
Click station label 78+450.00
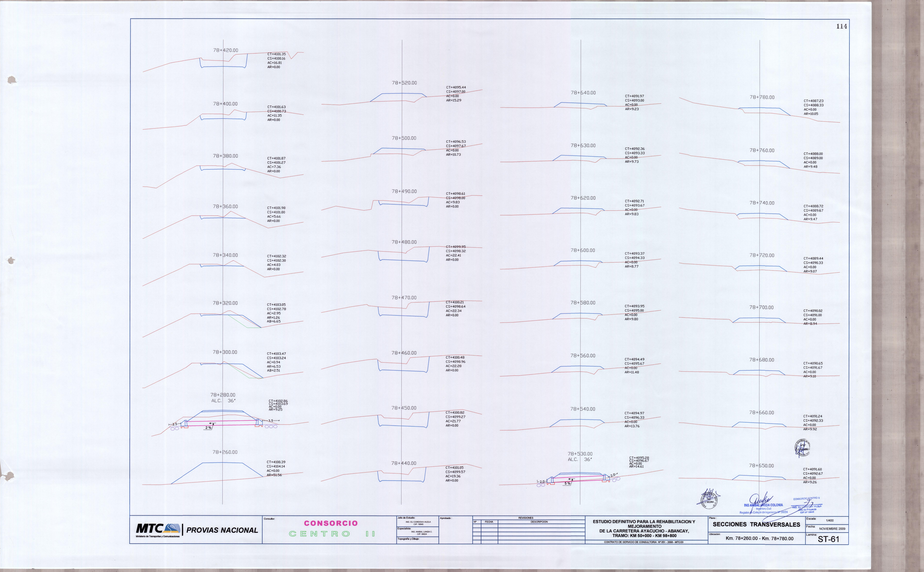404,408
